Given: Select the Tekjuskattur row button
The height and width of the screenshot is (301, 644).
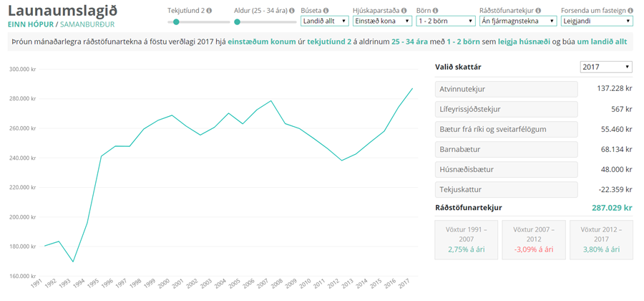Looking at the screenshot, I should [506, 190].
